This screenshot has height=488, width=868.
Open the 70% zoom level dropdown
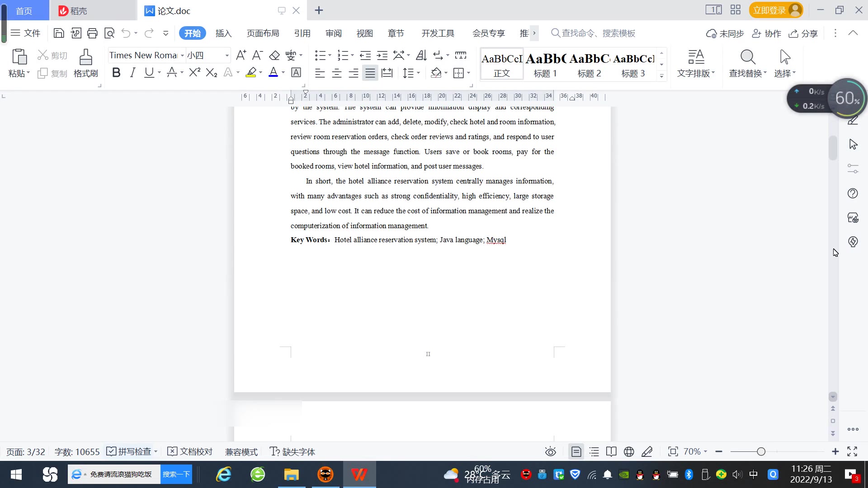pos(695,451)
